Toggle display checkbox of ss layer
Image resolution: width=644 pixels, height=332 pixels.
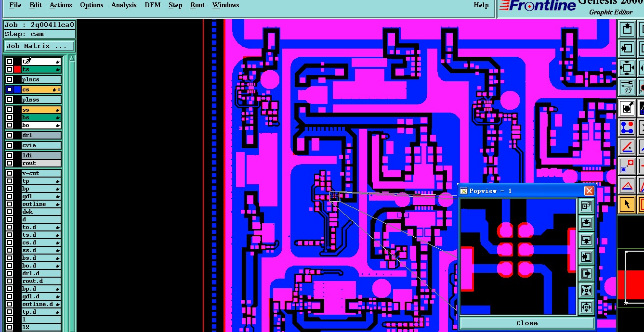pos(10,110)
